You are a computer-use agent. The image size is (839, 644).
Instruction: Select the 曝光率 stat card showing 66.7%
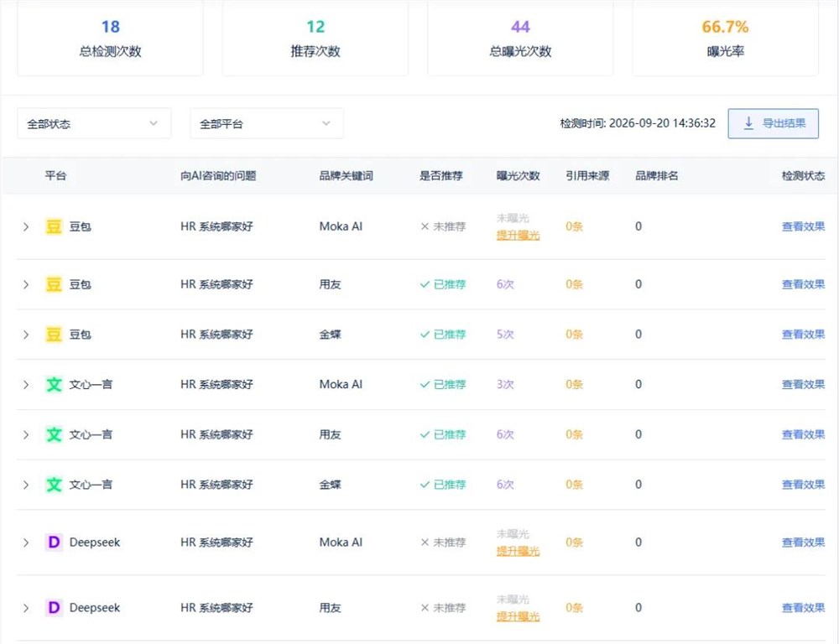point(725,38)
